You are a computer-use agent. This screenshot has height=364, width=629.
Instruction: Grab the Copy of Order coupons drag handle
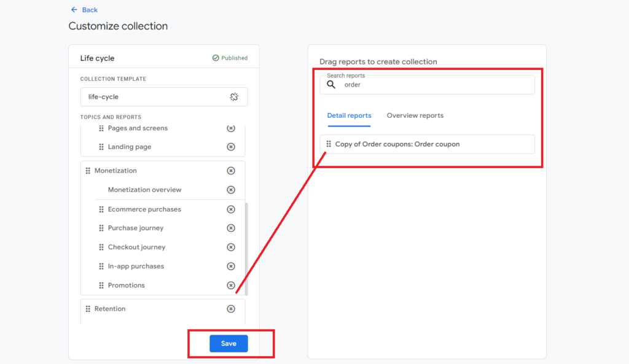coord(329,144)
